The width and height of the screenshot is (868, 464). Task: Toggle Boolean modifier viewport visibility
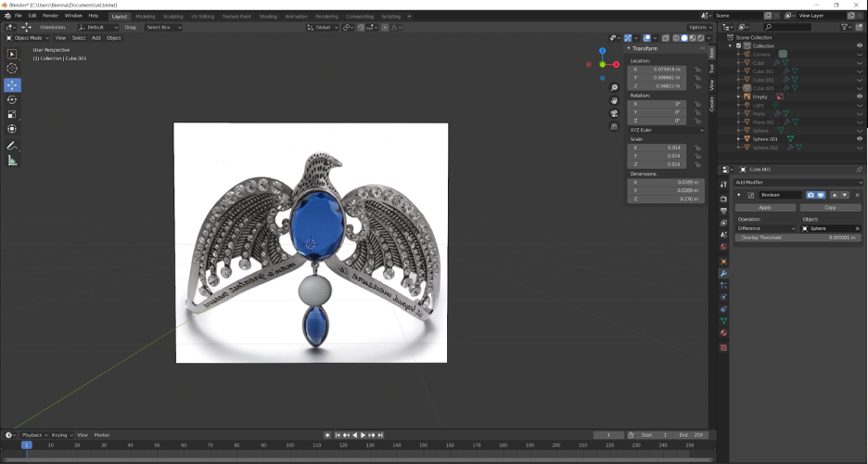[821, 195]
